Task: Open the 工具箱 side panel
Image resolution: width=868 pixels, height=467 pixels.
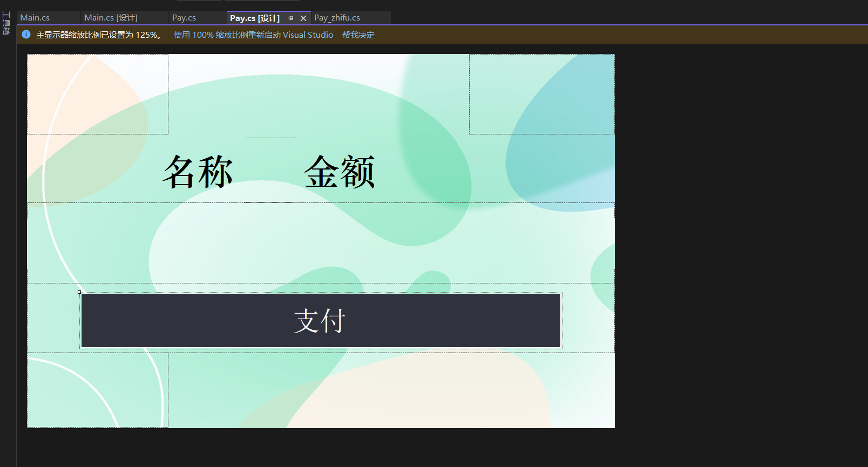Action: [6, 23]
